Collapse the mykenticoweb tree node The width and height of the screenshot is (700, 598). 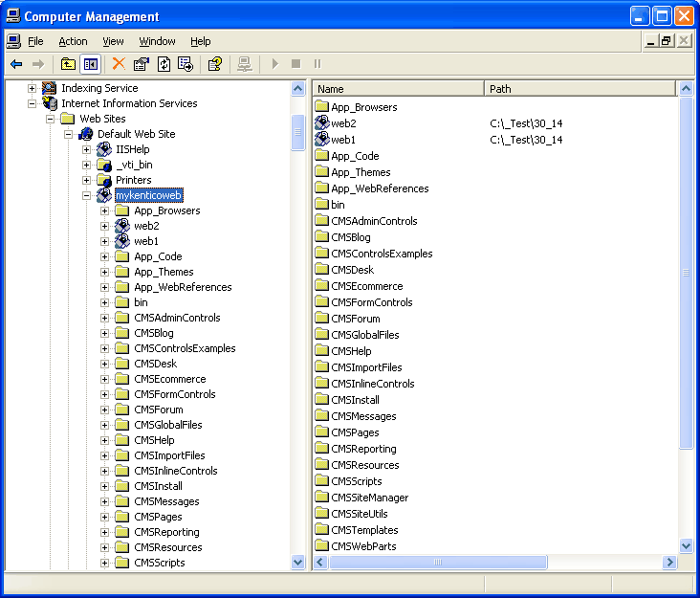click(87, 195)
